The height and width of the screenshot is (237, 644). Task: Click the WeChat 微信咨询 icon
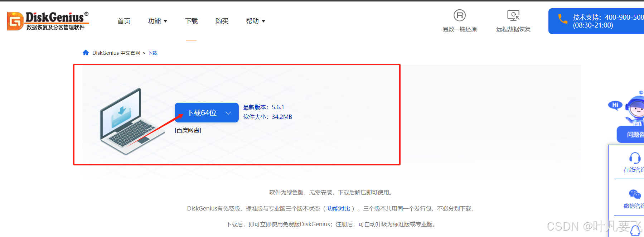635,194
